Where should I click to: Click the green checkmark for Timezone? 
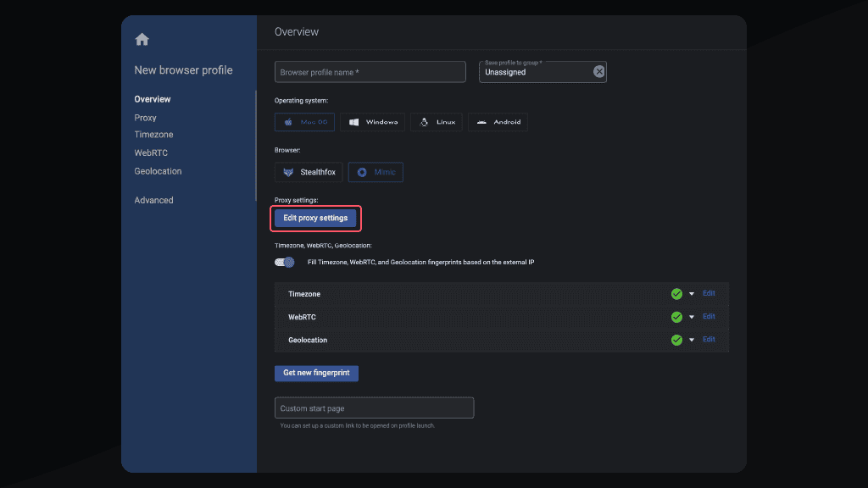click(676, 294)
